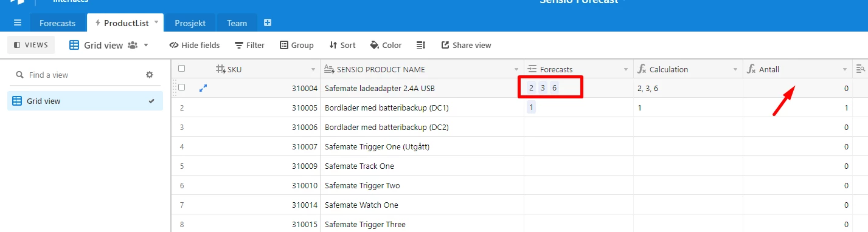Open SKU column dropdown arrow
The width and height of the screenshot is (868, 232).
[x=314, y=70]
